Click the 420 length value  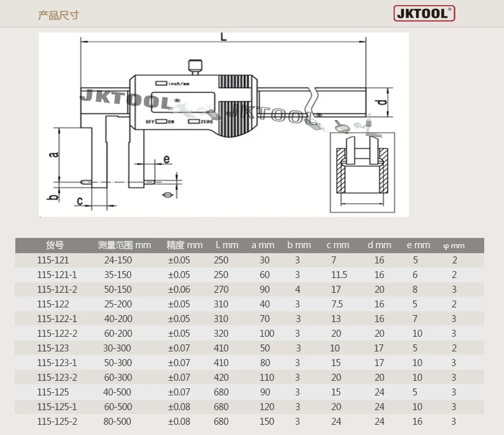point(221,378)
